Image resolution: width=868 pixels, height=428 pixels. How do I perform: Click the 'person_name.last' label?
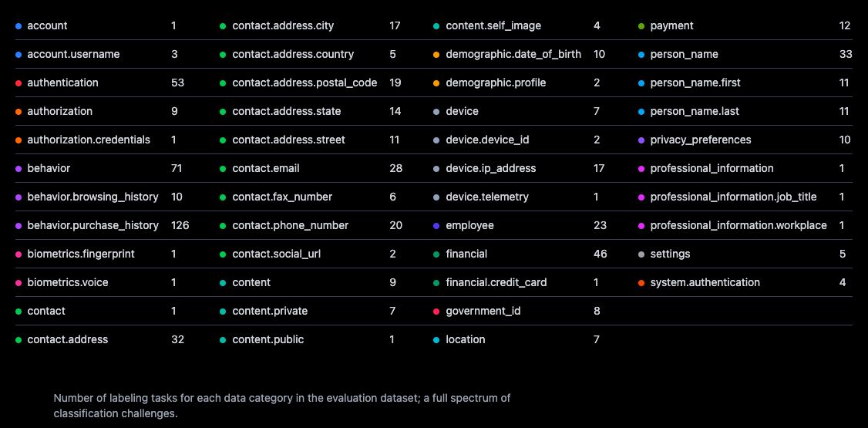click(695, 111)
